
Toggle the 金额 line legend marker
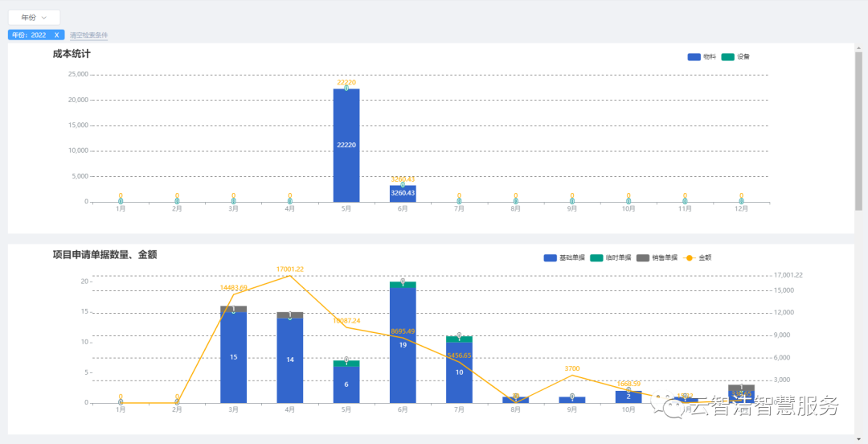[x=689, y=258]
